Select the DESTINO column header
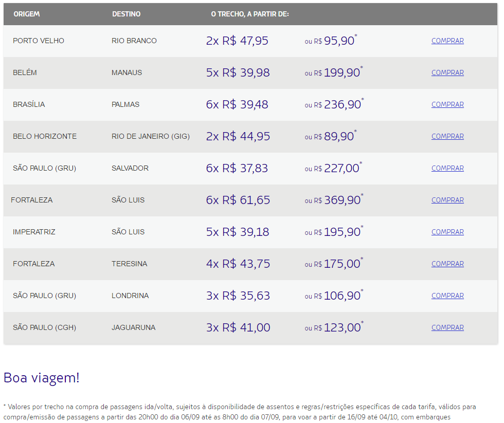The width and height of the screenshot is (504, 423). tap(127, 14)
